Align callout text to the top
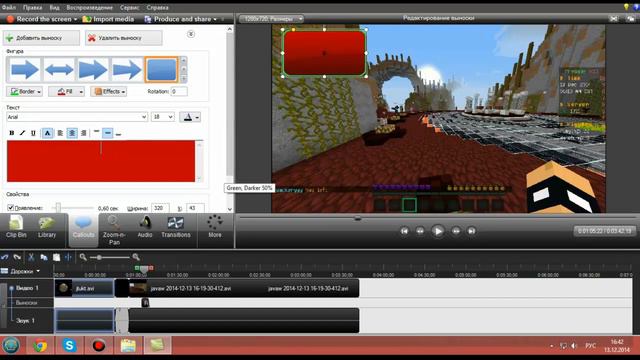The width and height of the screenshot is (640, 360). point(96,133)
